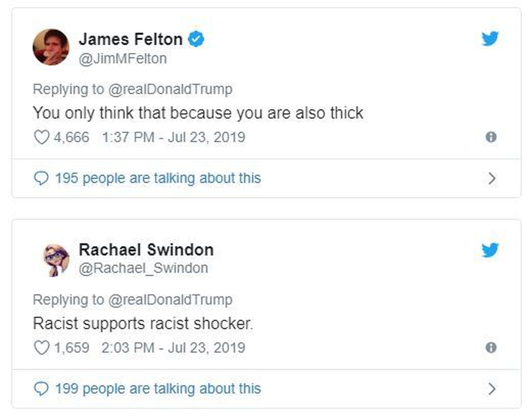Image resolution: width=532 pixels, height=418 pixels.
Task: Click the James Felton display name
Action: tap(131, 39)
